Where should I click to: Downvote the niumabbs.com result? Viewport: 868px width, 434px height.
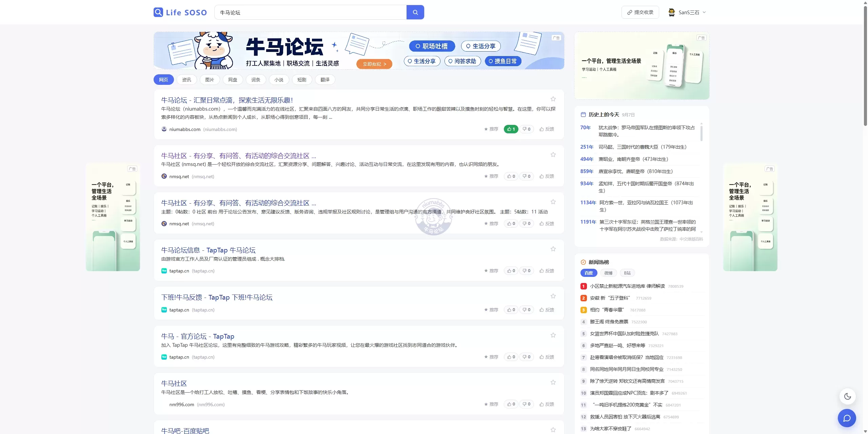tap(527, 129)
